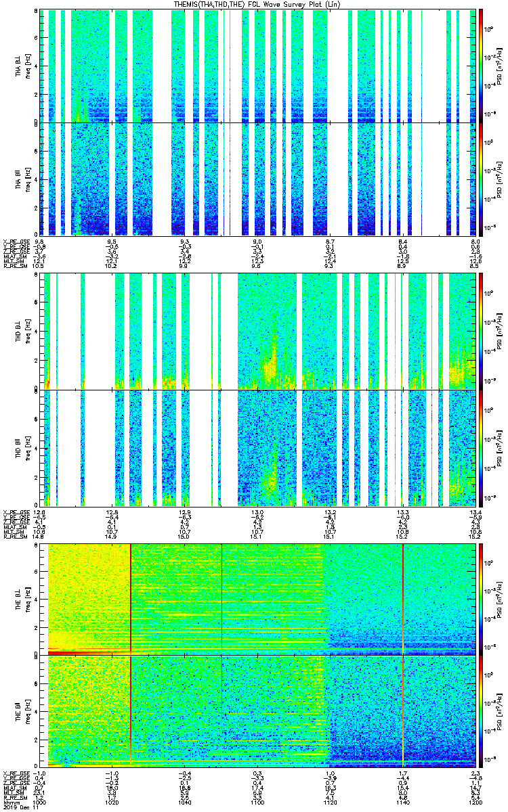The width and height of the screenshot is (508, 812).
Task: Click the '1020' time tick label
Action: 112,802
